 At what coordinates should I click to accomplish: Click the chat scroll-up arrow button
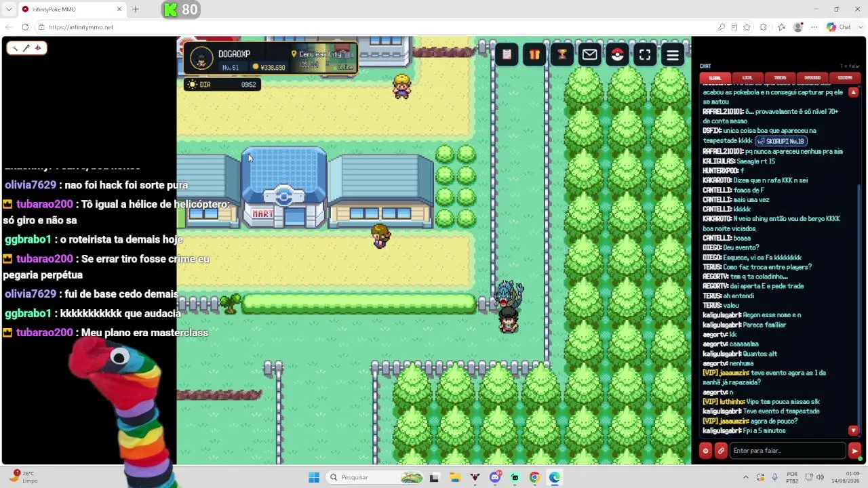[x=854, y=92]
